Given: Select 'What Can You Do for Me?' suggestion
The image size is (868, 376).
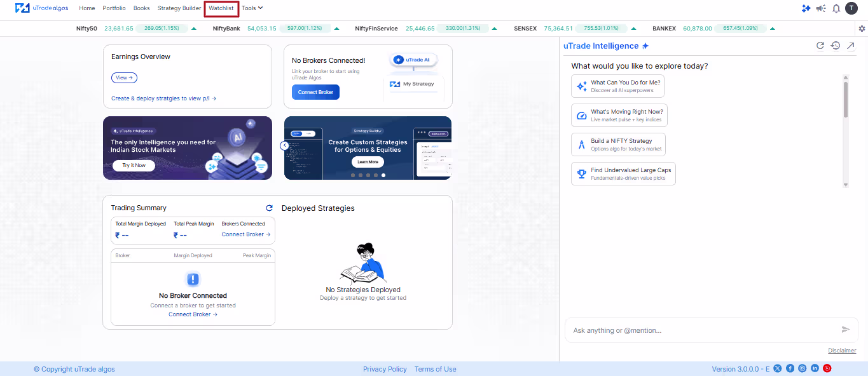Looking at the screenshot, I should (617, 86).
